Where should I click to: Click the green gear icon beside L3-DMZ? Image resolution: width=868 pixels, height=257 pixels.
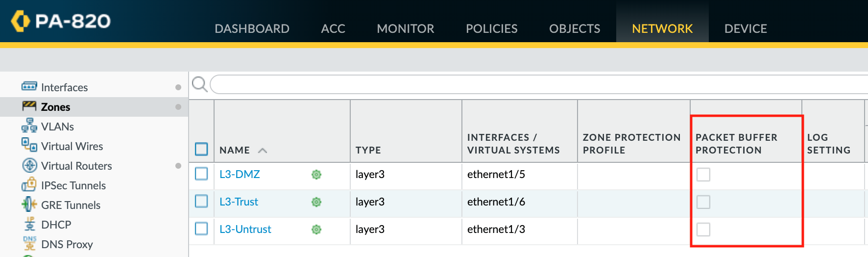click(x=316, y=175)
